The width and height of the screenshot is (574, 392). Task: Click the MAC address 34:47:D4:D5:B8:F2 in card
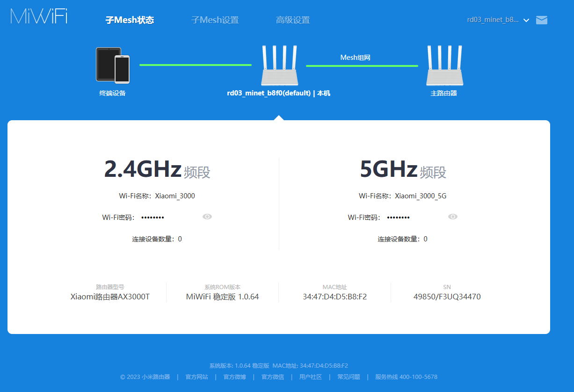click(335, 297)
